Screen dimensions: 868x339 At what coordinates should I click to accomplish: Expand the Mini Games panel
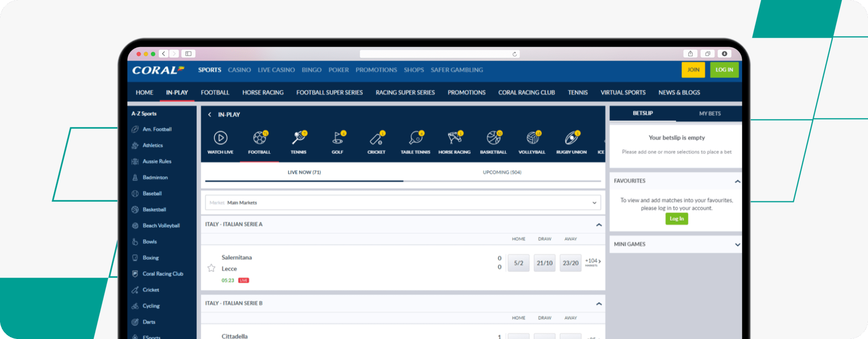(737, 244)
